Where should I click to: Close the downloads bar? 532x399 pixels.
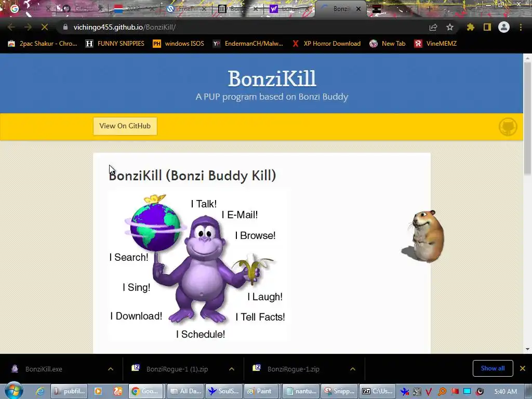pos(523,368)
